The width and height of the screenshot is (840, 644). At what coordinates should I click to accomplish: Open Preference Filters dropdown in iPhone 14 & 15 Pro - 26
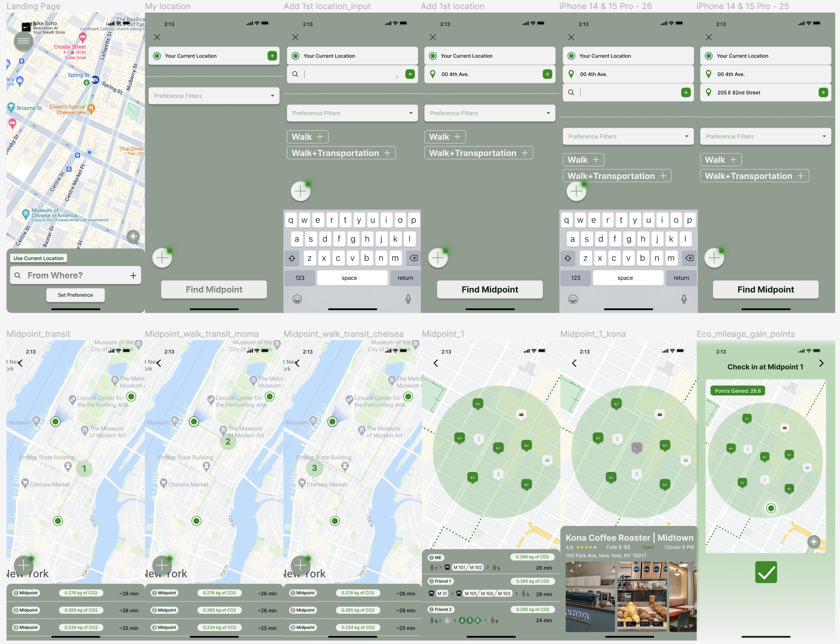click(x=628, y=137)
